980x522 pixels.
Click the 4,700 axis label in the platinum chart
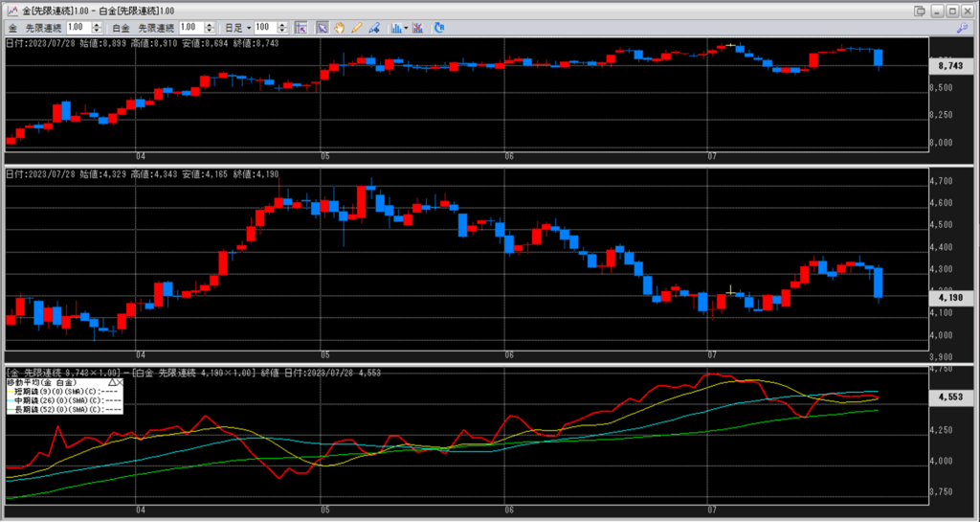[x=943, y=181]
